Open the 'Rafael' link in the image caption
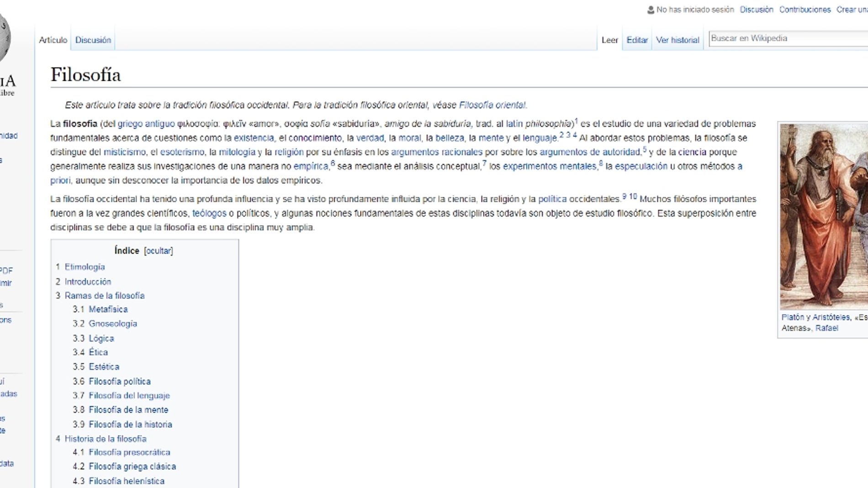Screen dimensions: 868x488 click(826, 328)
